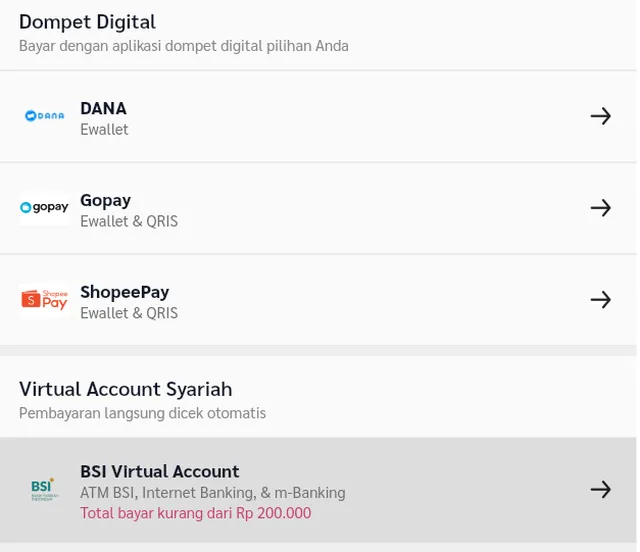Select the DANA payment title
Screen dimensions: 640x552
click(103, 108)
